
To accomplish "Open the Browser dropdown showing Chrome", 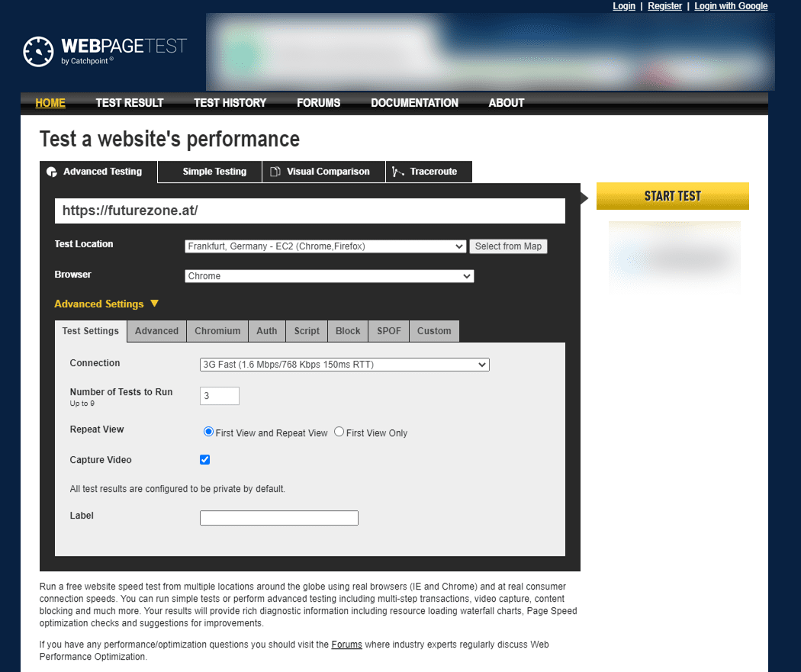I will pyautogui.click(x=330, y=276).
